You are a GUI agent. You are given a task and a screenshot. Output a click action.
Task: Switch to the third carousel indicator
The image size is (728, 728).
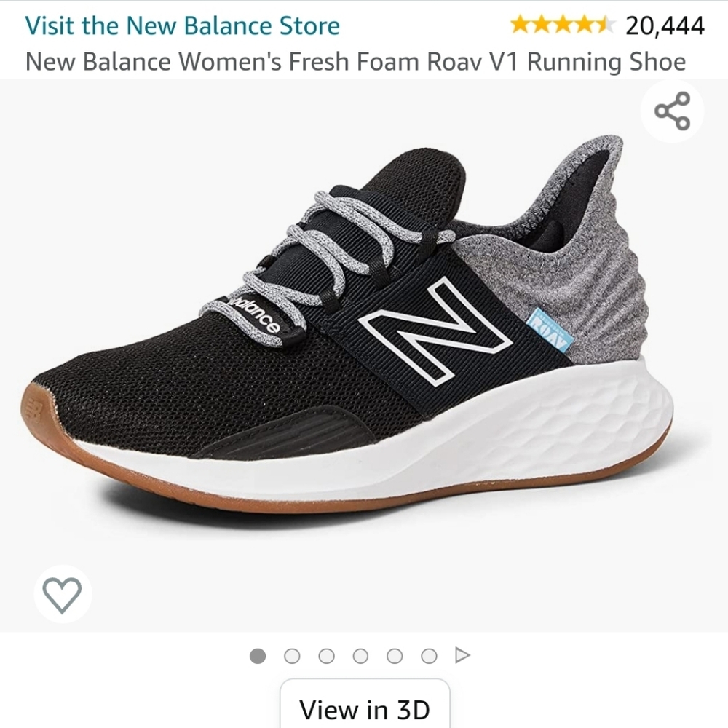coord(327,655)
